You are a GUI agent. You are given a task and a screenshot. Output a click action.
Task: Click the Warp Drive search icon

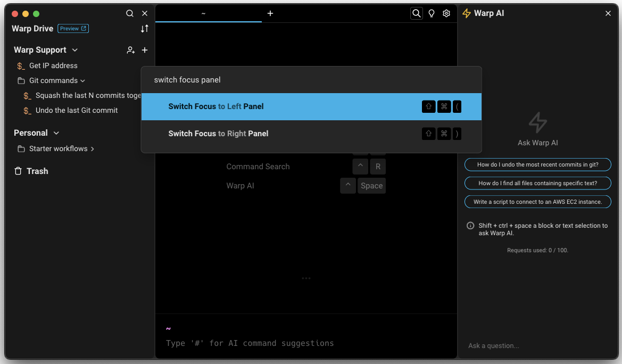coord(130,13)
